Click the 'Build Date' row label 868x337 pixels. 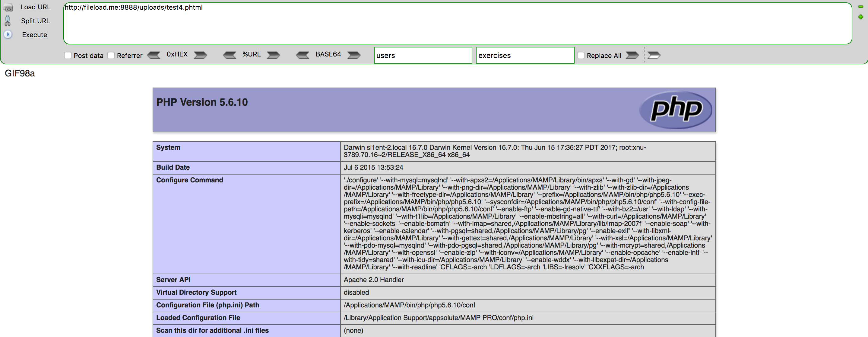click(x=173, y=167)
